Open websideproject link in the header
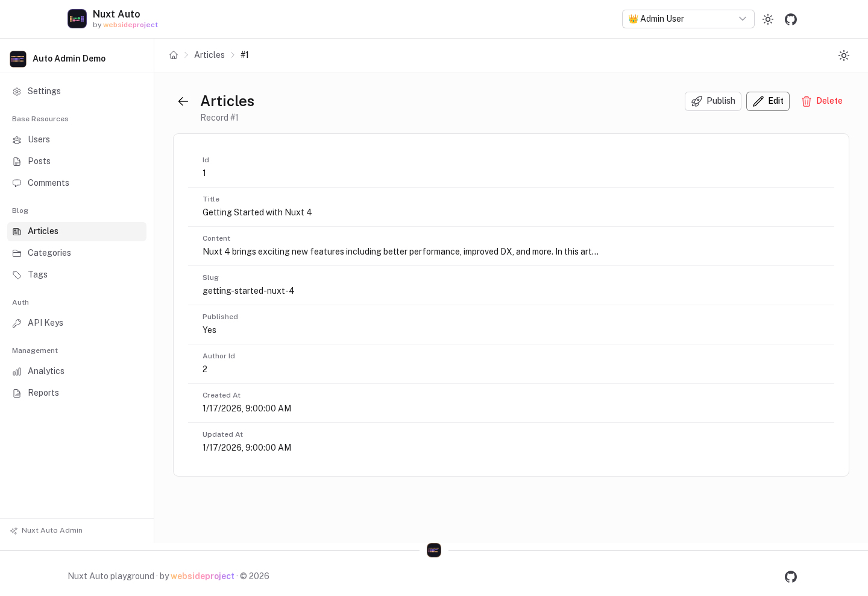The height and width of the screenshot is (596, 868). (x=130, y=25)
